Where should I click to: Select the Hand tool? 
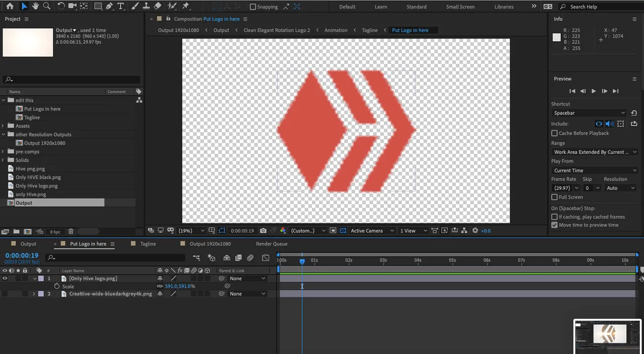pyautogui.click(x=35, y=6)
